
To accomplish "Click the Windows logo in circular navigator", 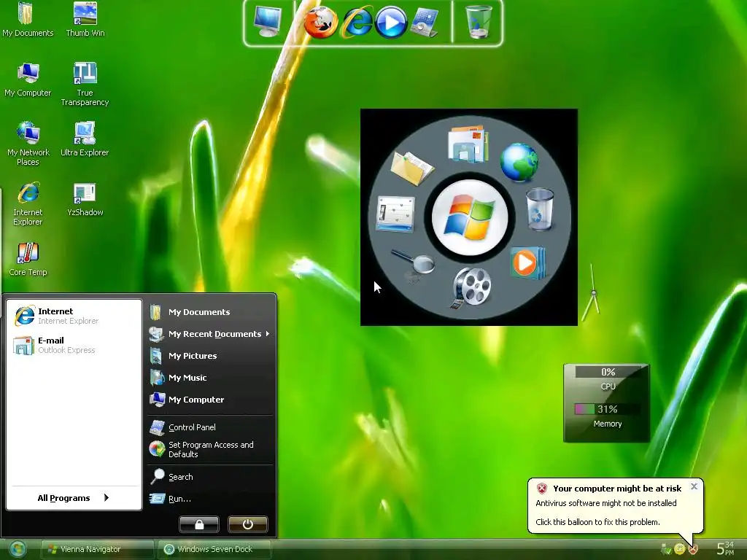I will (470, 217).
